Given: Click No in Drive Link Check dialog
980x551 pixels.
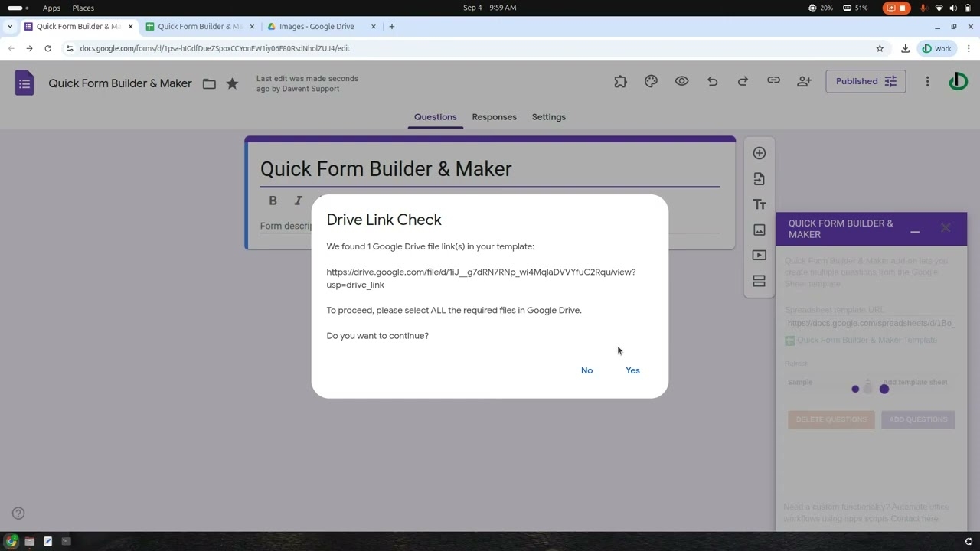Looking at the screenshot, I should [x=586, y=370].
